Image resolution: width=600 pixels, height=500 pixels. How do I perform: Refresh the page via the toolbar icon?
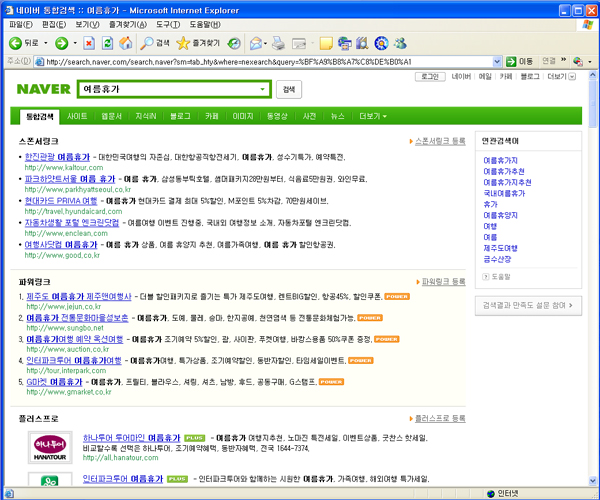click(108, 43)
